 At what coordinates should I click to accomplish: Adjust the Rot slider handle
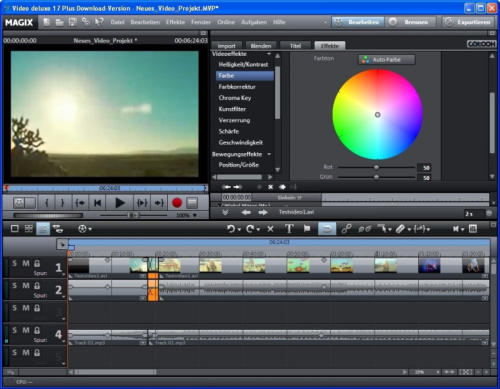click(x=376, y=167)
